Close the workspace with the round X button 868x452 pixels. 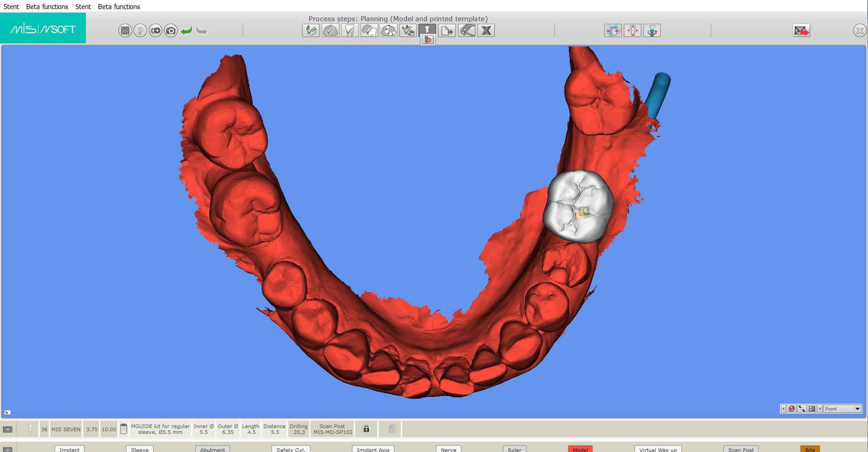(x=859, y=31)
